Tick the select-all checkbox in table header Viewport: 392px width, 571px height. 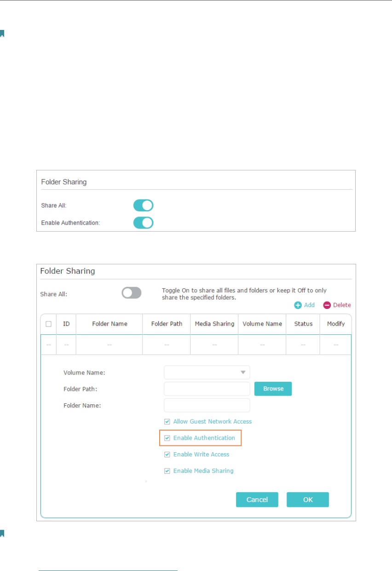click(x=49, y=324)
